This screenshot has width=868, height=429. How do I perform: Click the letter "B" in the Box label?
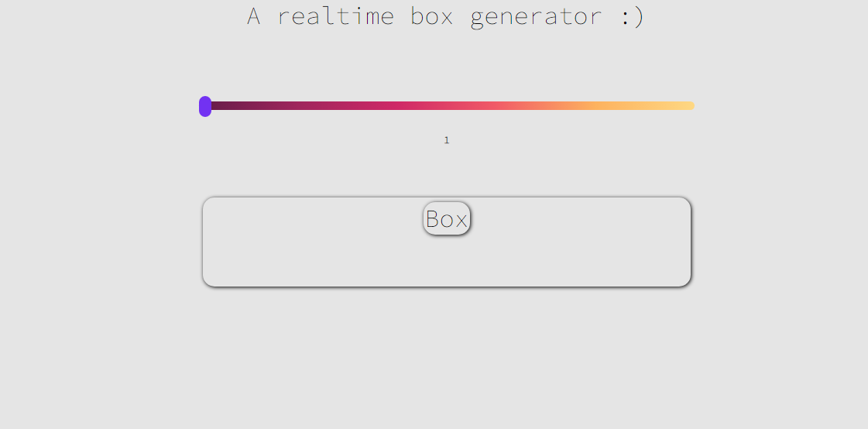coord(433,220)
